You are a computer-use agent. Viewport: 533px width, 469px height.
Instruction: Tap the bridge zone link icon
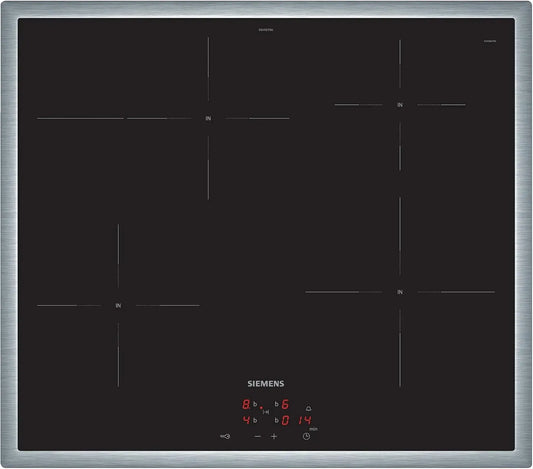pos(266,412)
